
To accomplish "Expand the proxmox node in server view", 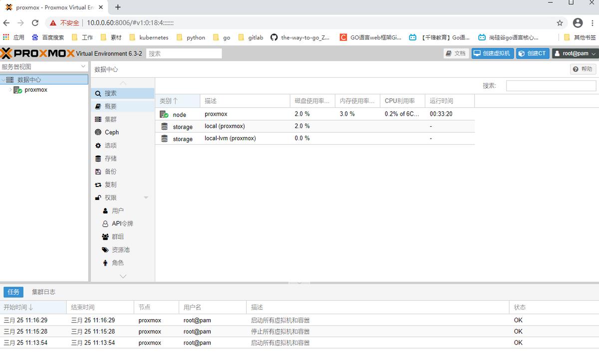I will [x=10, y=90].
